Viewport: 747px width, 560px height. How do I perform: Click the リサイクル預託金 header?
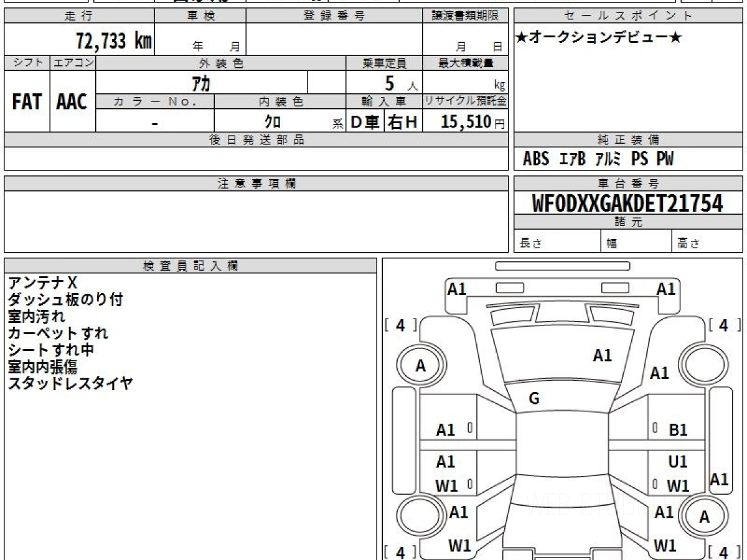pyautogui.click(x=465, y=101)
